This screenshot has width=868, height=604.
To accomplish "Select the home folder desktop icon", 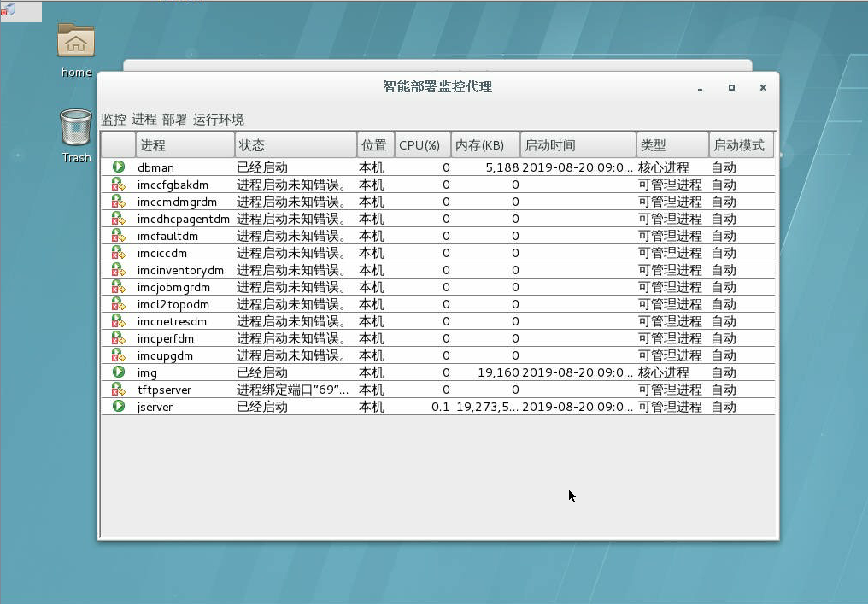I will coord(76,50).
